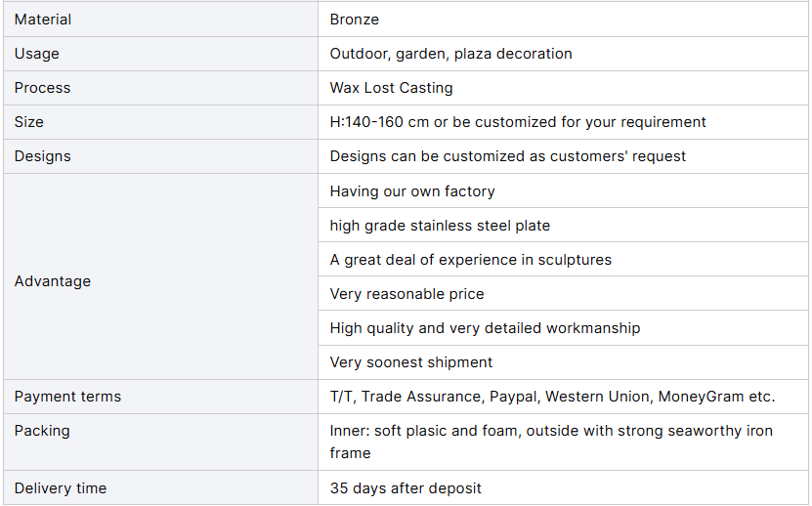Select 'Having our own factory' row
Viewport: 812px width, 506px height.
tap(563, 191)
